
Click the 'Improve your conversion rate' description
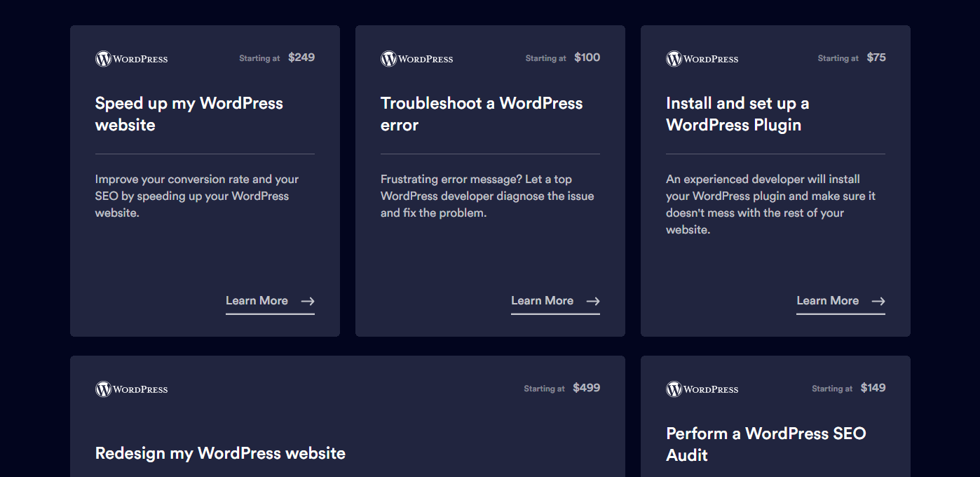click(197, 196)
